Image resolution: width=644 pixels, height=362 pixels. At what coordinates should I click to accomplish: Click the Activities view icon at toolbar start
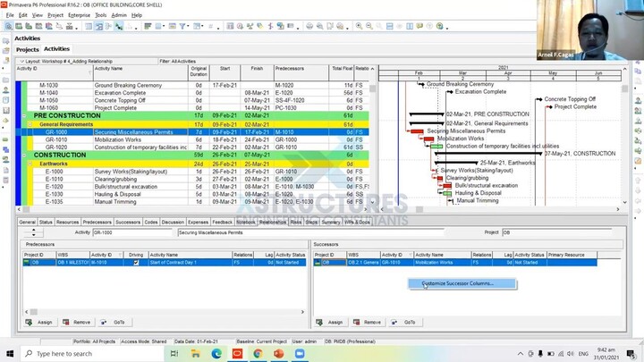coord(8,26)
